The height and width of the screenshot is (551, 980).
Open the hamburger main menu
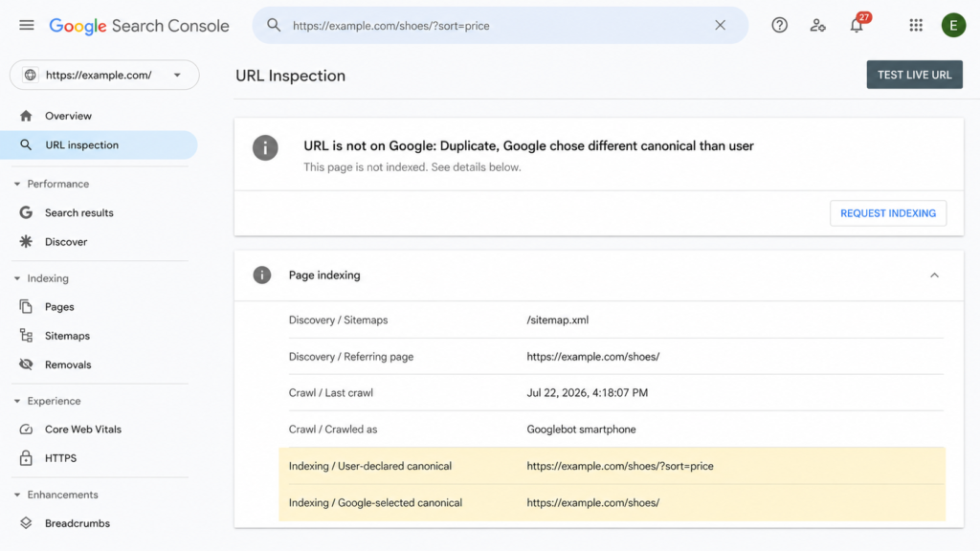[26, 26]
